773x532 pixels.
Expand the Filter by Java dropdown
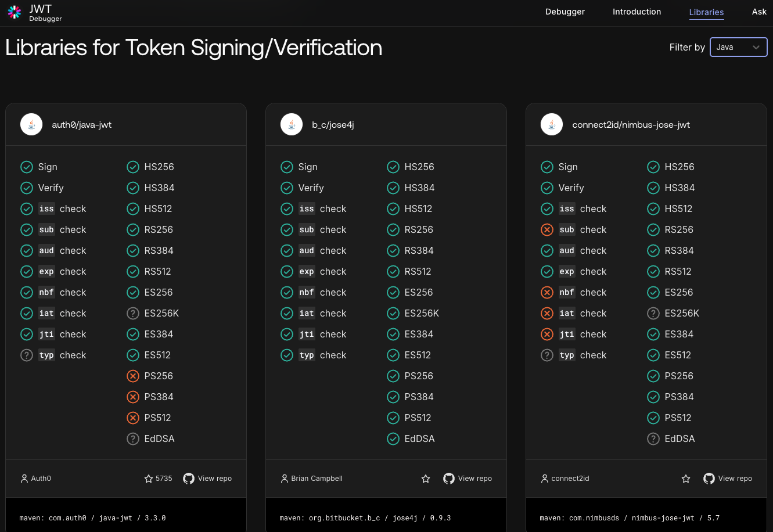point(739,47)
